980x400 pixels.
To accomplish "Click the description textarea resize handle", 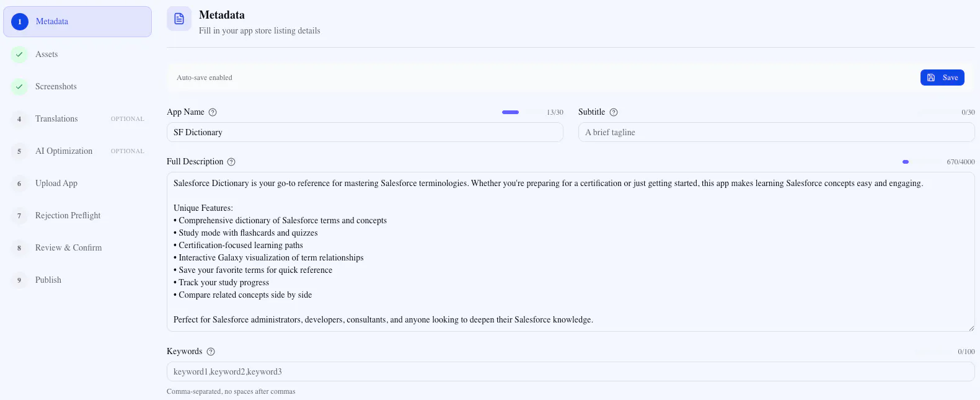I will point(971,328).
